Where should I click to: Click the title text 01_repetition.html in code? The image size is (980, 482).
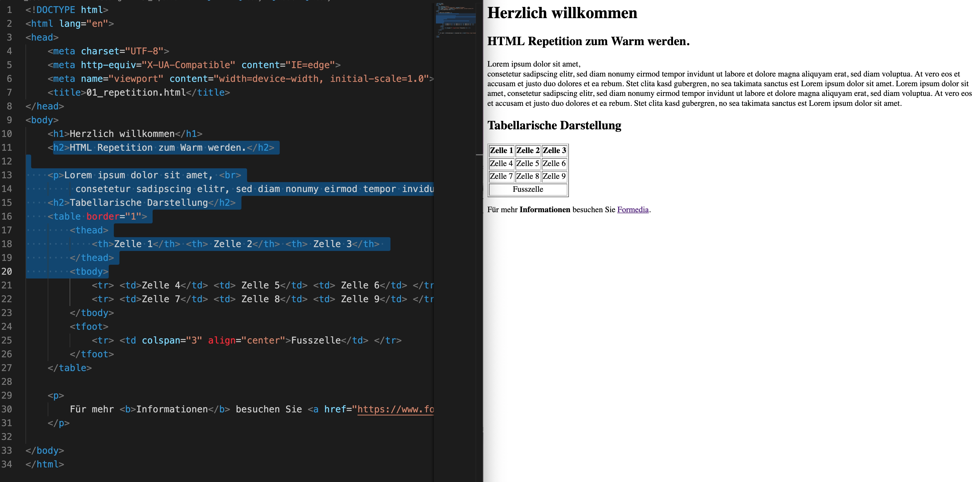(136, 93)
